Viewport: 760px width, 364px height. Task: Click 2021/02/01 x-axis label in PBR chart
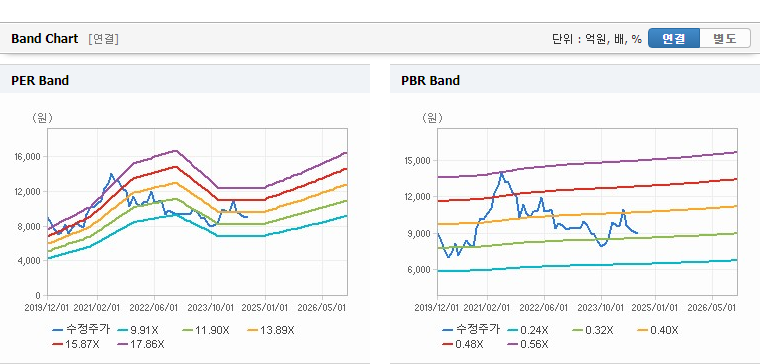click(x=487, y=308)
